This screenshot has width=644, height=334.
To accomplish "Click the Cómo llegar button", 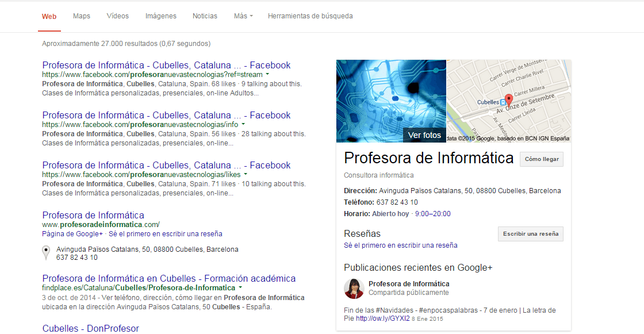I will coord(541,159).
